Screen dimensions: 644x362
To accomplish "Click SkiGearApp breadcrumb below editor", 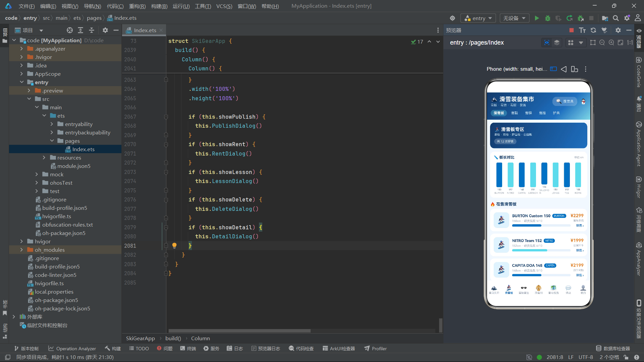I will click(x=140, y=339).
